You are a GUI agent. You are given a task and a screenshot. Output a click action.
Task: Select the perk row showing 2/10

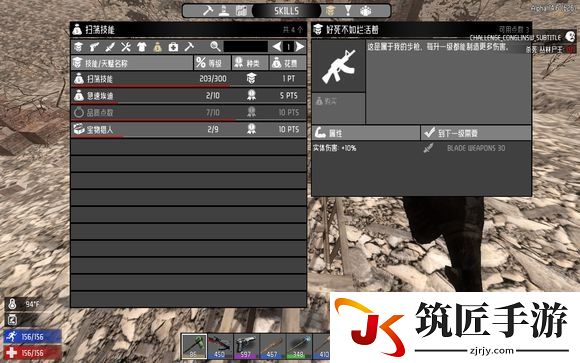tap(189, 96)
